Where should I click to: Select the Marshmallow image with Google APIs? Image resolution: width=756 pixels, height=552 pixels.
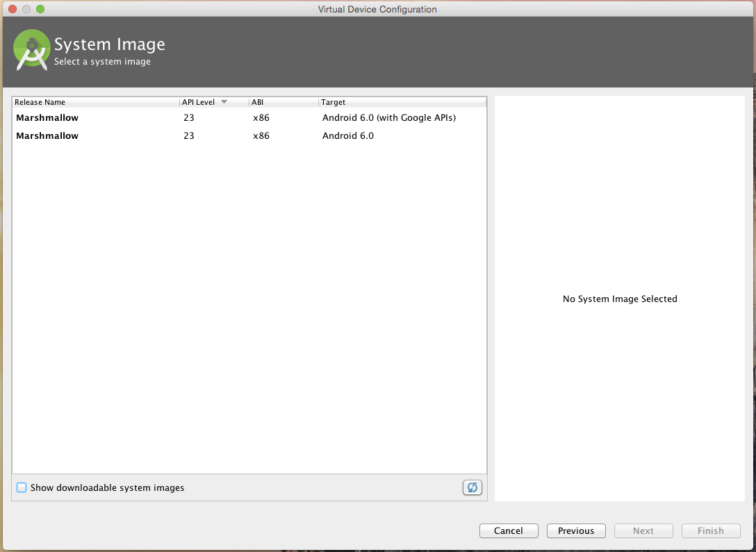tap(208, 117)
